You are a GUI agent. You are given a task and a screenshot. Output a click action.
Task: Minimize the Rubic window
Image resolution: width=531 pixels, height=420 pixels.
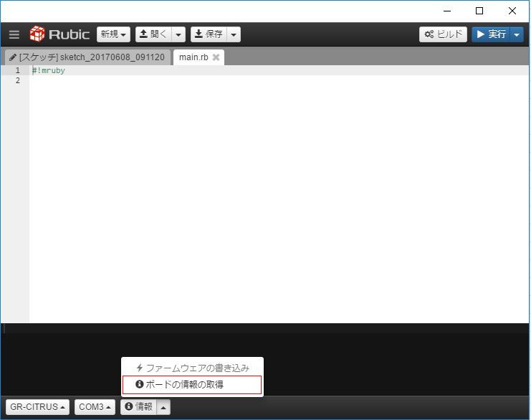[x=447, y=11]
